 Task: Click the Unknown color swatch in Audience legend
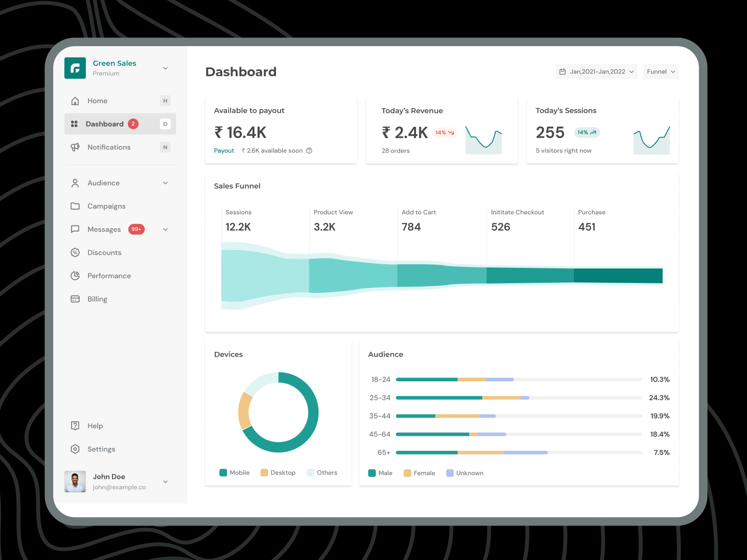tap(450, 473)
